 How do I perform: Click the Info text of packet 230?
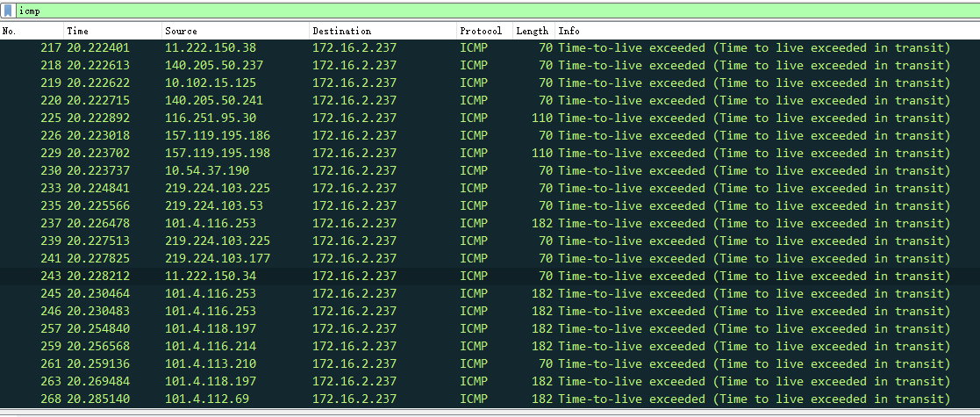tap(754, 170)
